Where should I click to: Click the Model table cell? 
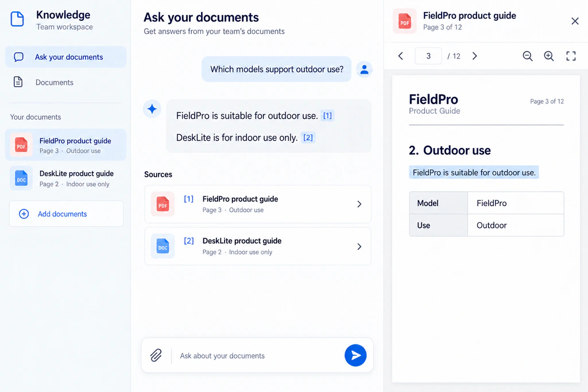click(x=439, y=203)
